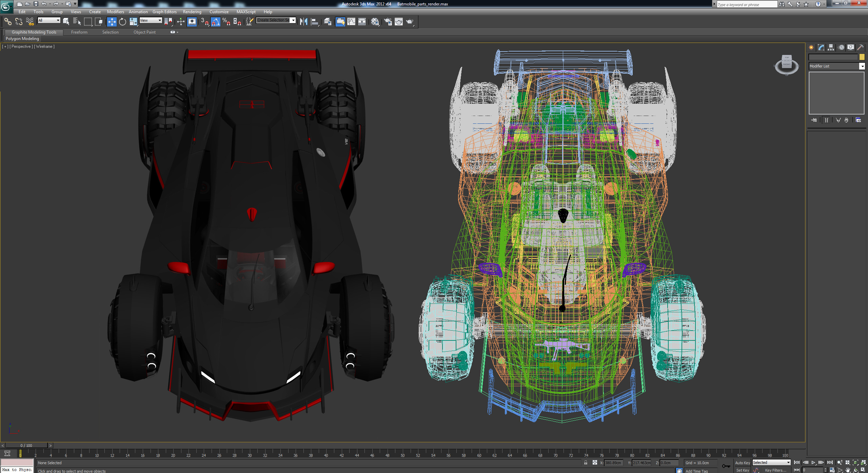868x473 pixels.
Task: Expand the Quick Access toolbar customize arrow
Action: pos(75,4)
